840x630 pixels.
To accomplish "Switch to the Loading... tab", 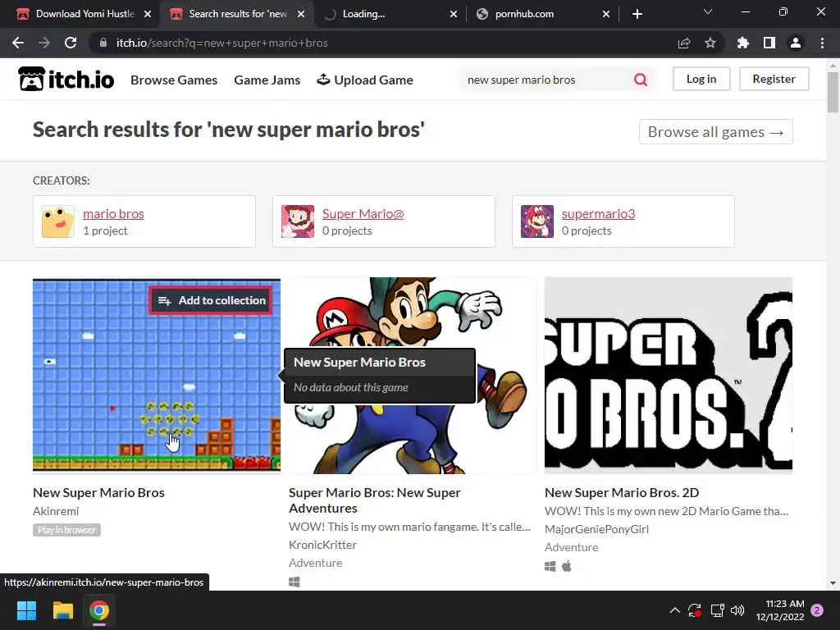I will (x=390, y=14).
